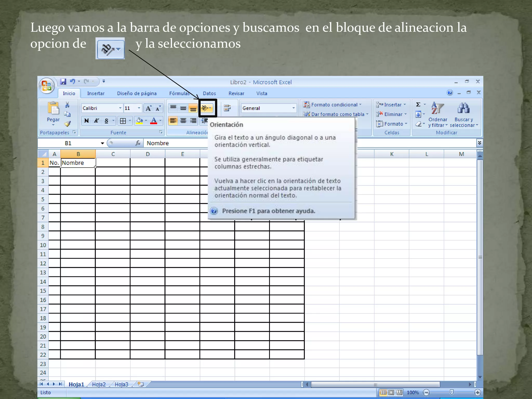The width and height of the screenshot is (532, 399).
Task: Switch to the Insertar ribbon tab
Action: click(96, 93)
